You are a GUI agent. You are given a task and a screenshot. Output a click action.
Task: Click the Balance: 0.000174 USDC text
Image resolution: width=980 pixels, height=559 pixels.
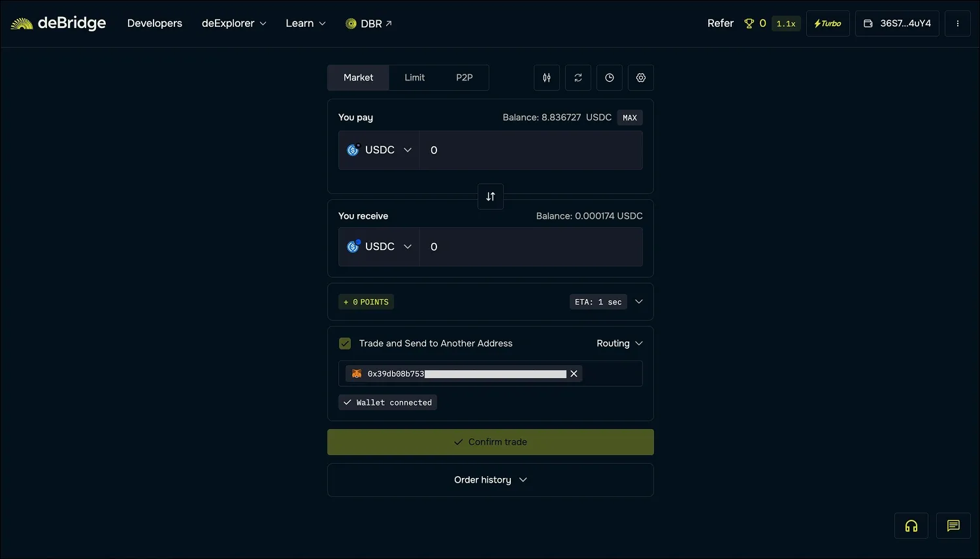(589, 216)
